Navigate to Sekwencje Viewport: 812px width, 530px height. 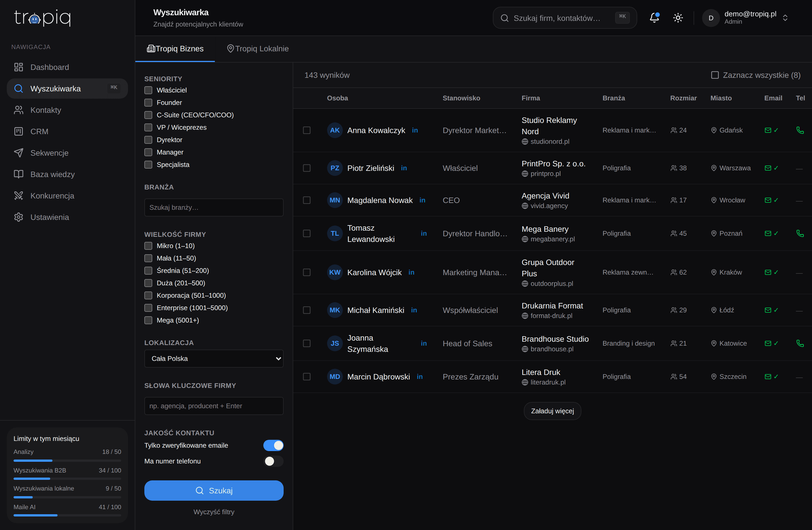tap(67, 153)
